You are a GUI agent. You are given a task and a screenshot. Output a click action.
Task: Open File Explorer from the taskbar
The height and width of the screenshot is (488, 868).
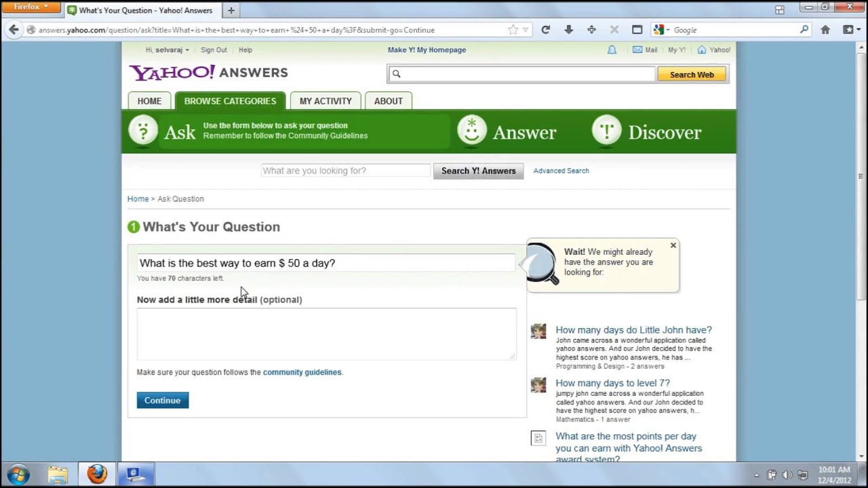[x=58, y=474]
